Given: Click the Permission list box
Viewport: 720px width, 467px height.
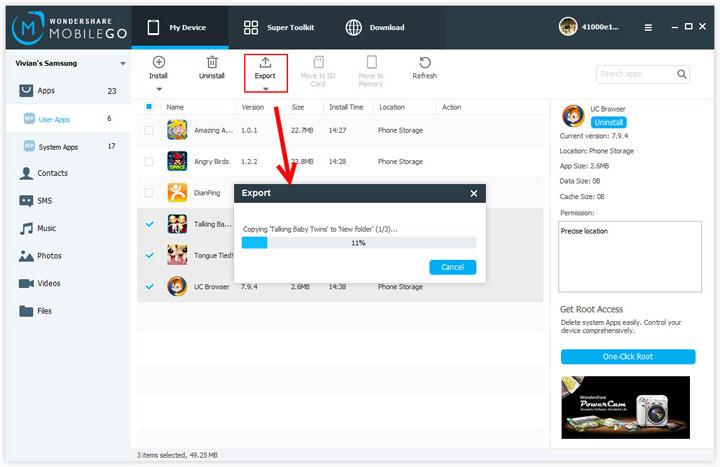Looking at the screenshot, I should 630,257.
